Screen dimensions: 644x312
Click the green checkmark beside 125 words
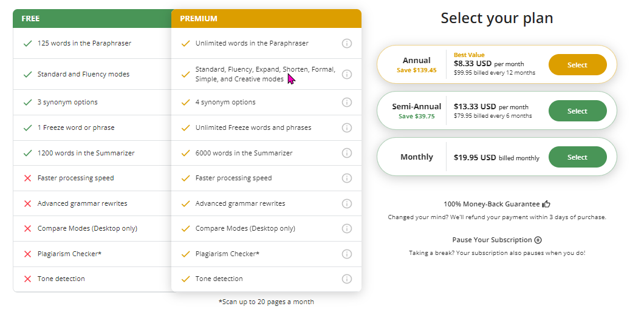tap(27, 44)
